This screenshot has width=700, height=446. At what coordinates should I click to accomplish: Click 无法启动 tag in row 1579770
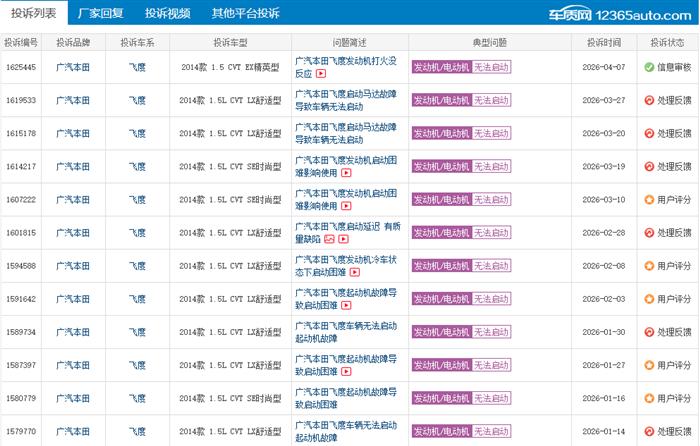[490, 430]
